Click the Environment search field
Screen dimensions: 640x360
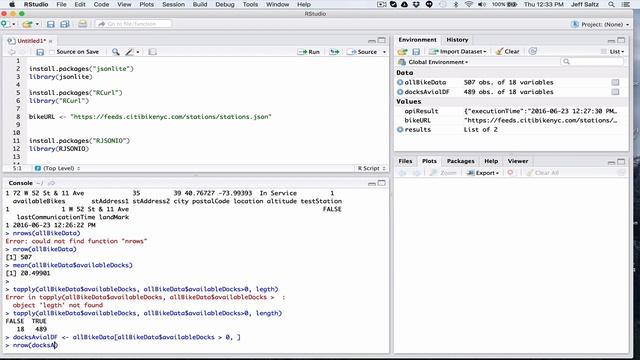click(x=592, y=62)
